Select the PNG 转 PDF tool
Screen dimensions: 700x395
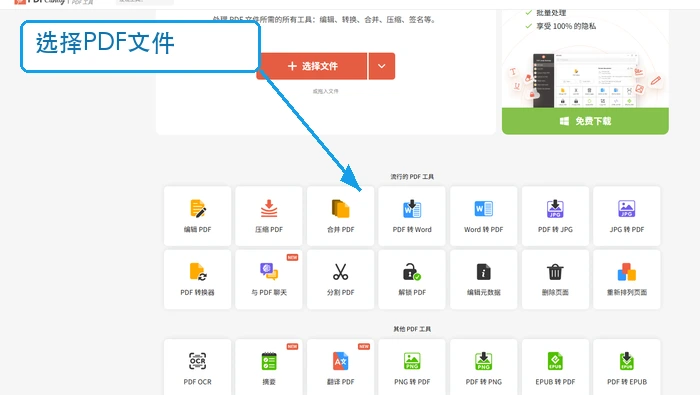point(412,367)
